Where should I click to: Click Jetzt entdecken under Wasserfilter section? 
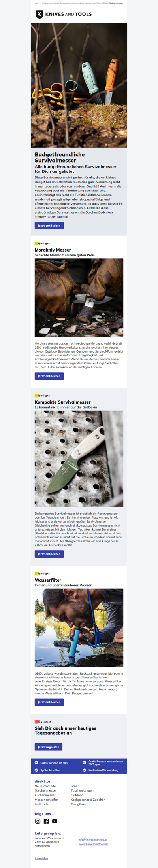click(49, 702)
